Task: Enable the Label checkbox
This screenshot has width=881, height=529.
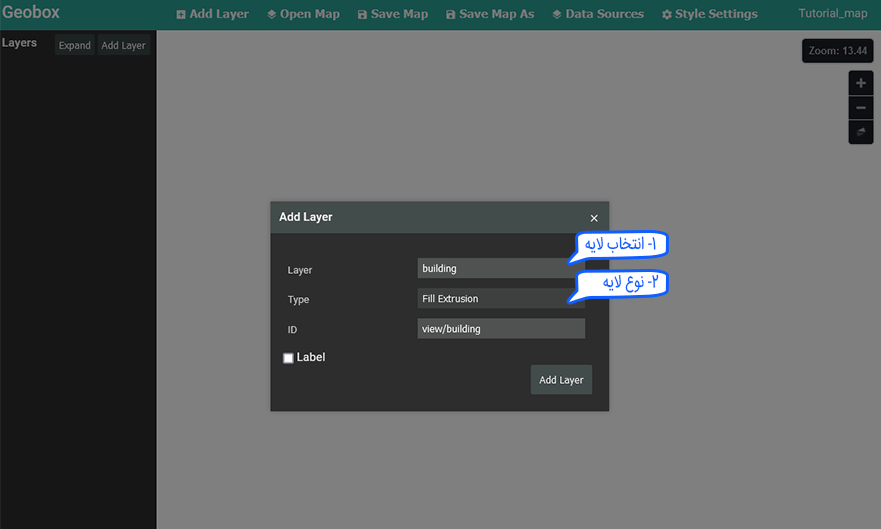Action: click(289, 358)
